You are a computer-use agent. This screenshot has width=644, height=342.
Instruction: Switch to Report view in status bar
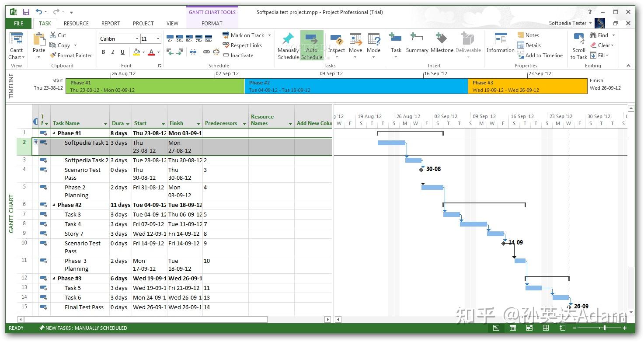[x=563, y=328]
